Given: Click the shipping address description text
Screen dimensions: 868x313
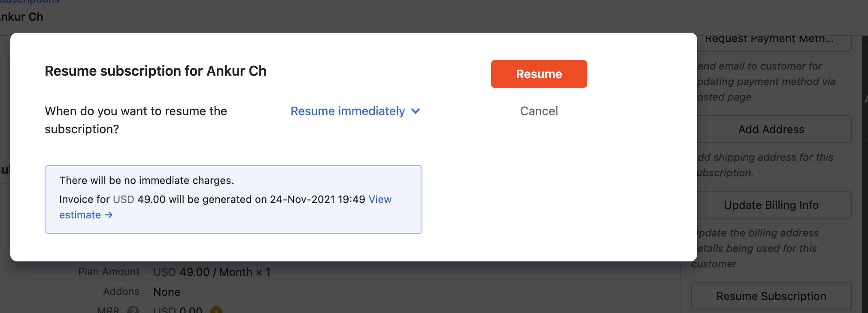Looking at the screenshot, I should (765, 165).
